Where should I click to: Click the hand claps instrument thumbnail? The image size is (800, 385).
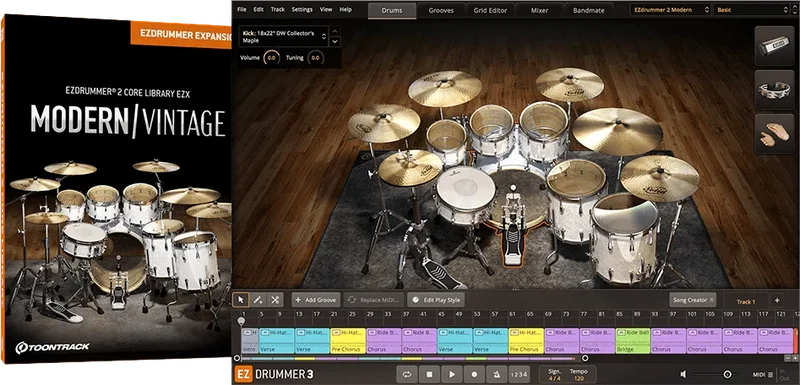(774, 134)
